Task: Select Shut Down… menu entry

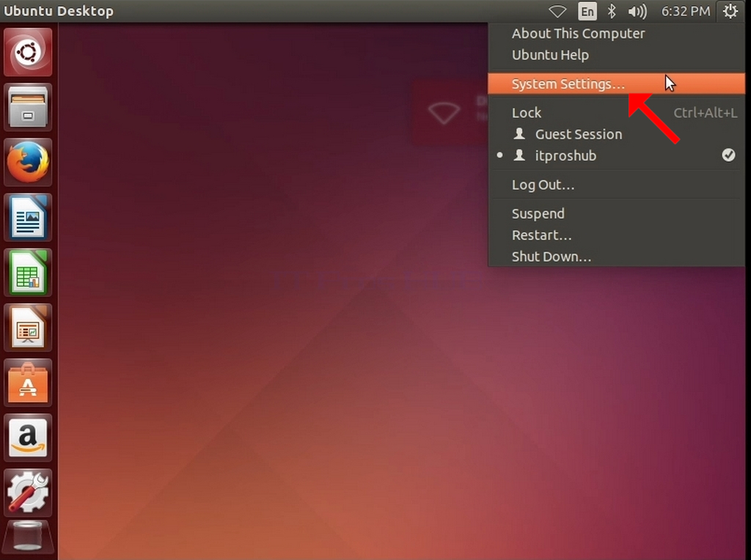Action: pos(616,257)
